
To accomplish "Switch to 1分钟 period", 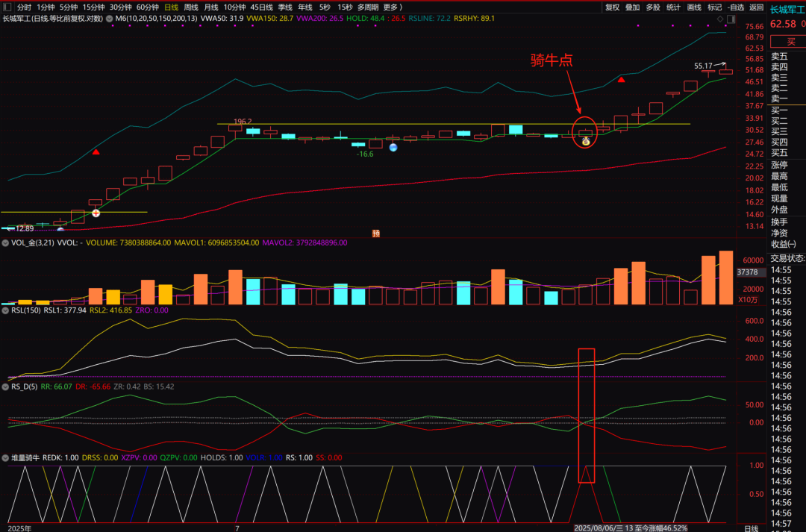I will pyautogui.click(x=46, y=7).
